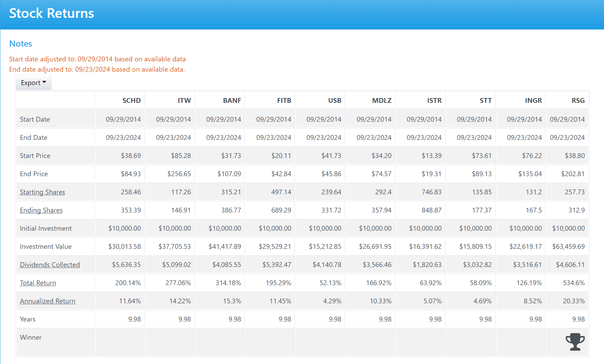Click the trophy winner icon under RSG
The image size is (604, 364).
[x=575, y=341]
